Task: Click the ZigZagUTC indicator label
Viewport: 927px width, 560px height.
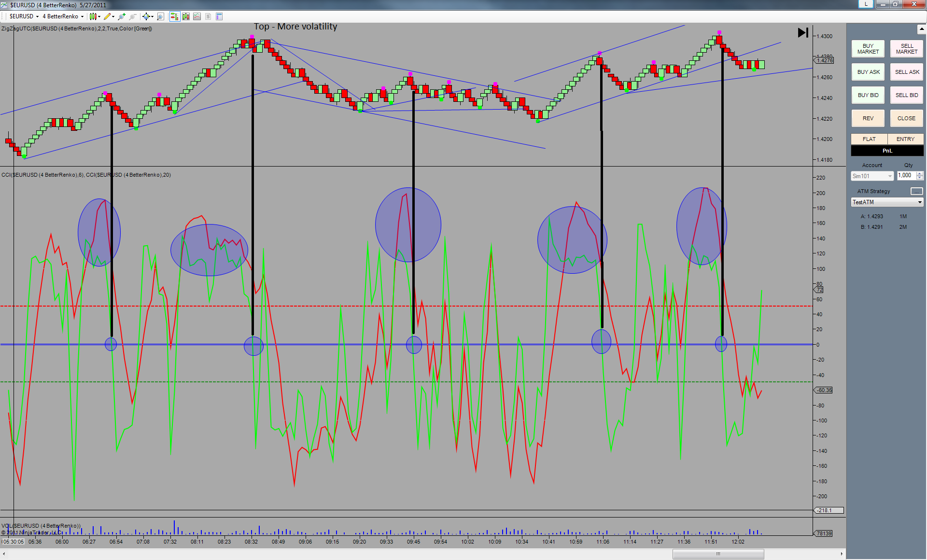Action: [x=77, y=28]
